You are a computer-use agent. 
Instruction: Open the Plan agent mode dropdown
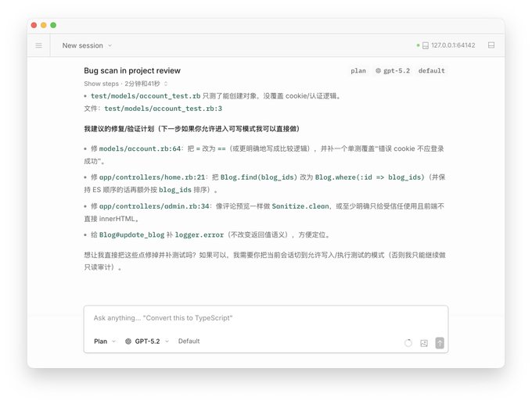[105, 341]
